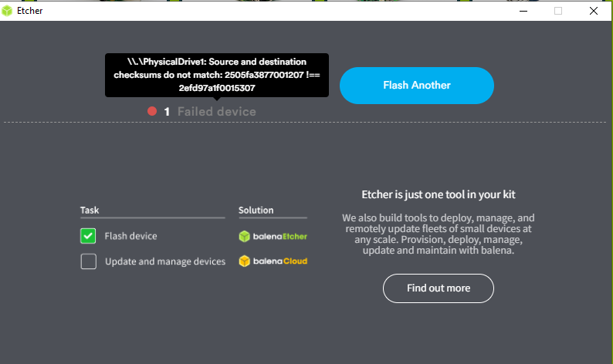Minimize the Etcher window

tap(521, 11)
